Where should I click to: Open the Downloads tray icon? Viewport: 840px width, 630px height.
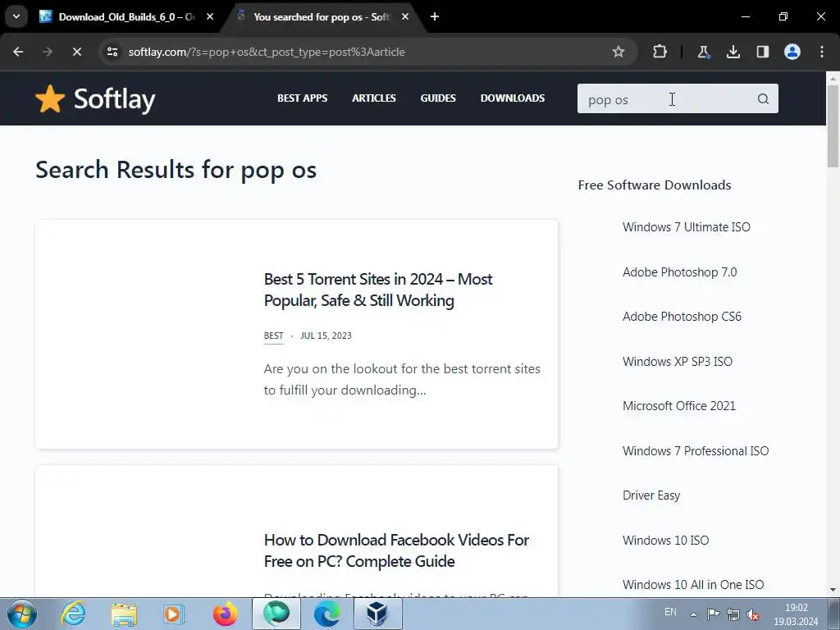pos(733,52)
